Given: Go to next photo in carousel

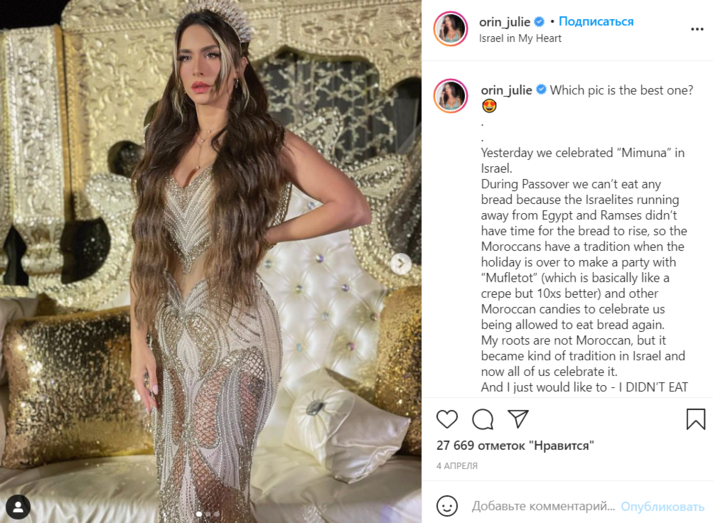Looking at the screenshot, I should [x=401, y=263].
